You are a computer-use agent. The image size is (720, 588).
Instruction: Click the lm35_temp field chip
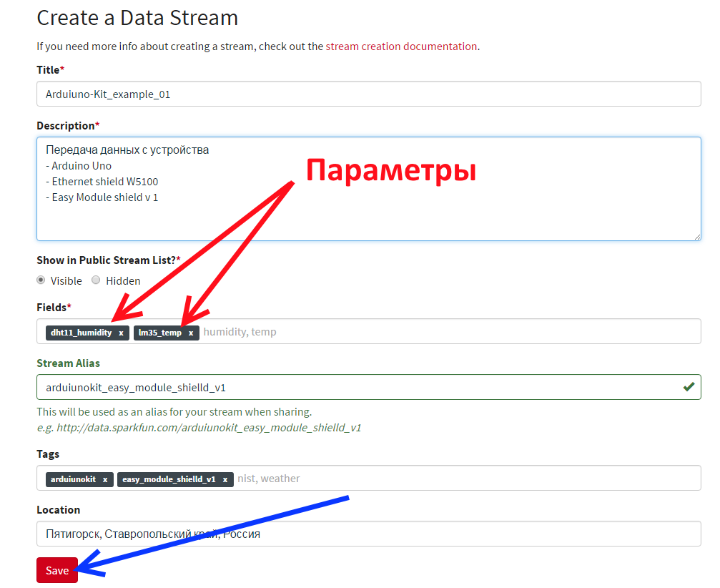click(166, 333)
